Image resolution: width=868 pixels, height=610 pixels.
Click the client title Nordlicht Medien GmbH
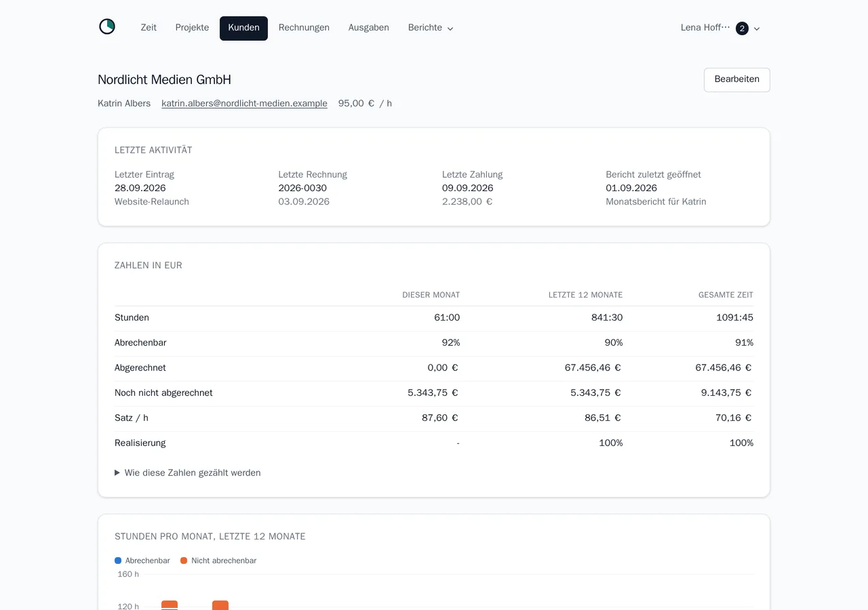pyautogui.click(x=164, y=80)
